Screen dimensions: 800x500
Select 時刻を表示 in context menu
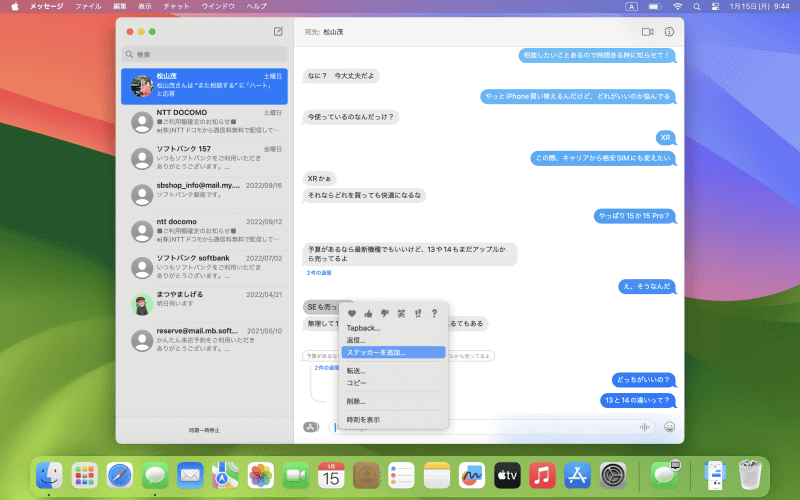coord(393,420)
